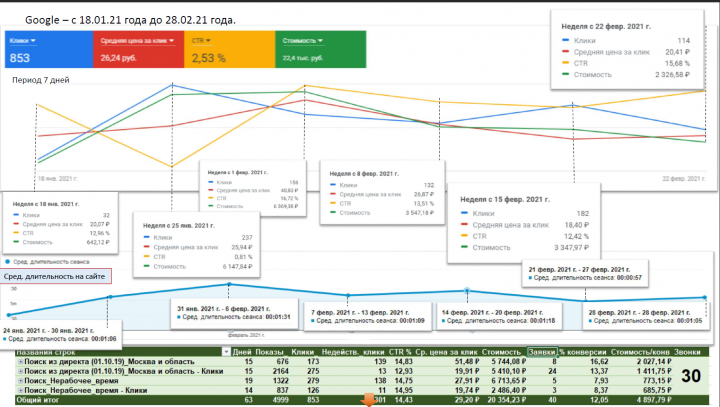Click the Сред. длительность сеанса legend dot

7,262
